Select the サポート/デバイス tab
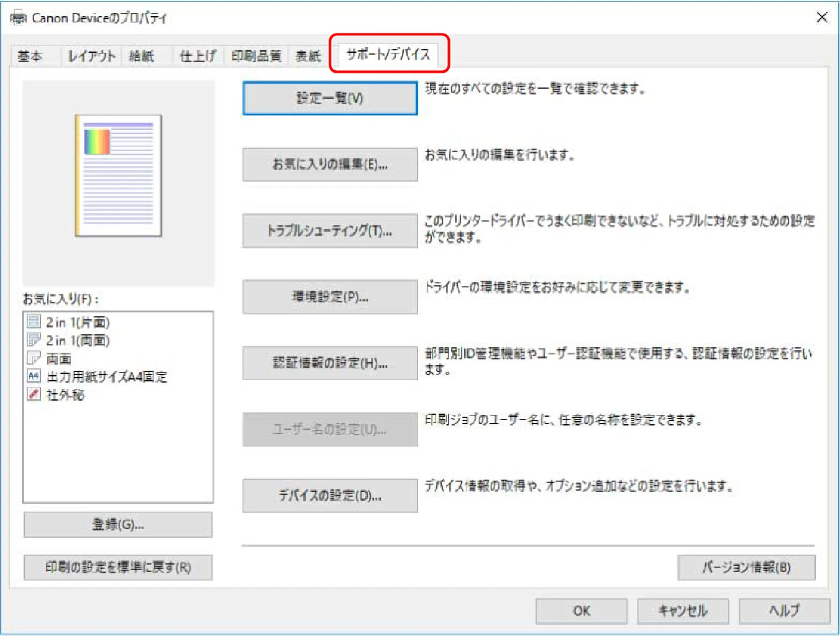Viewport: 840px width, 636px height. [x=388, y=55]
